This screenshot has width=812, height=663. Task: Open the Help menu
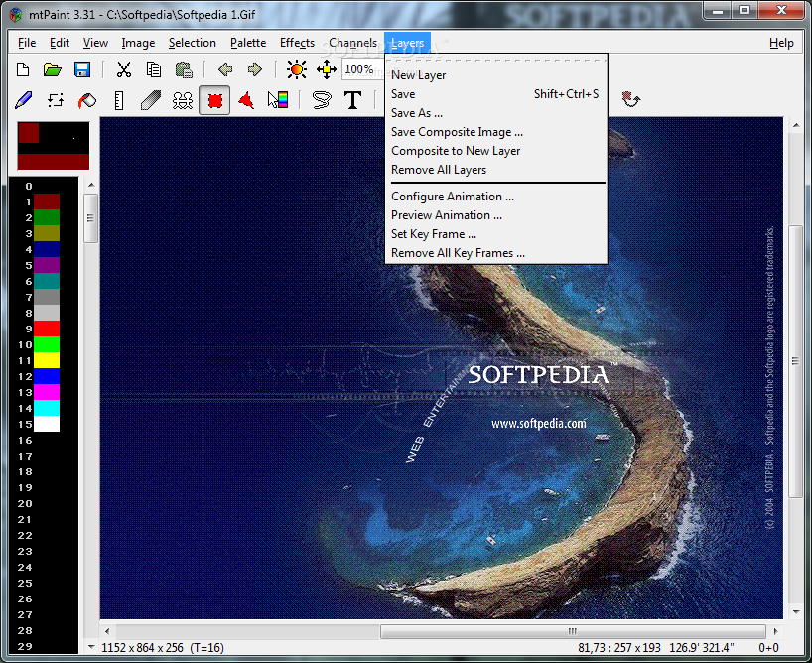click(781, 43)
